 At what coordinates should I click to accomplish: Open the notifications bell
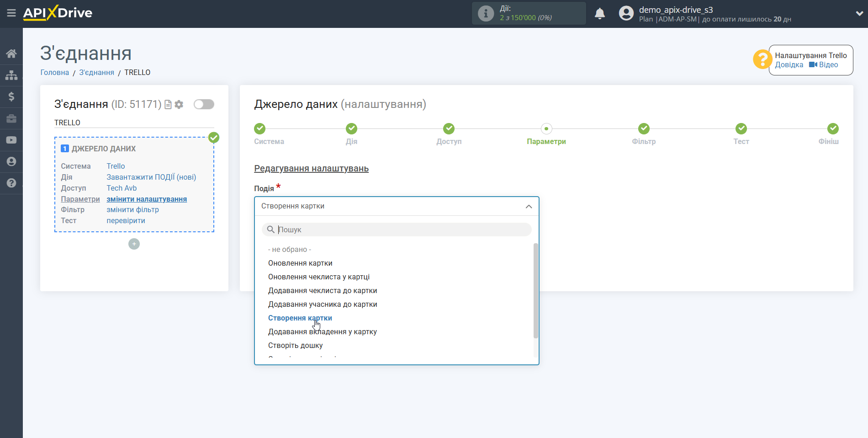(600, 14)
